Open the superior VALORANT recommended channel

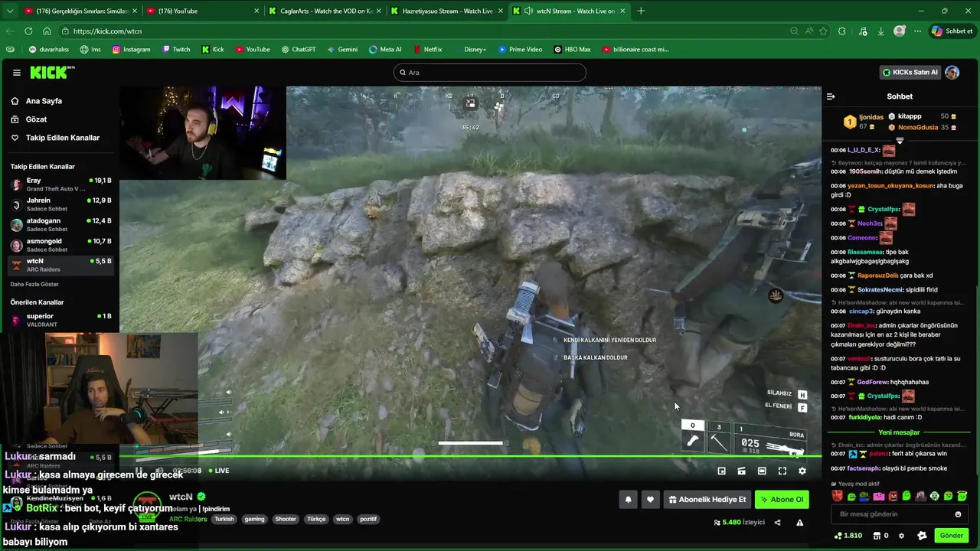[60, 320]
